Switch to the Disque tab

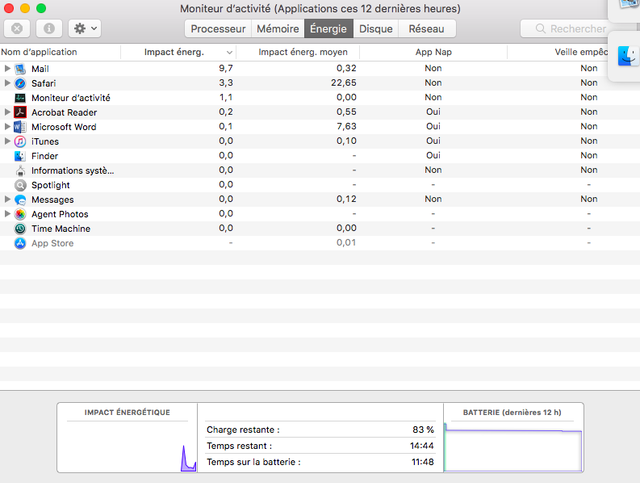point(376,29)
